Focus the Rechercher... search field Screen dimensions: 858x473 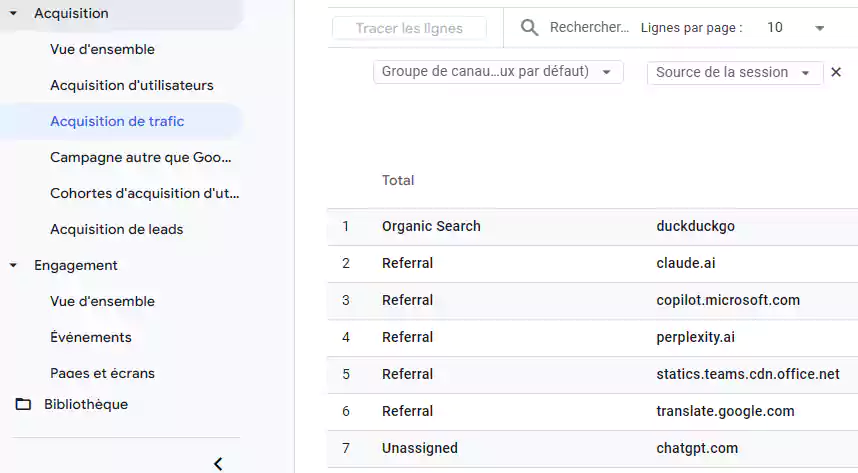(x=589, y=27)
